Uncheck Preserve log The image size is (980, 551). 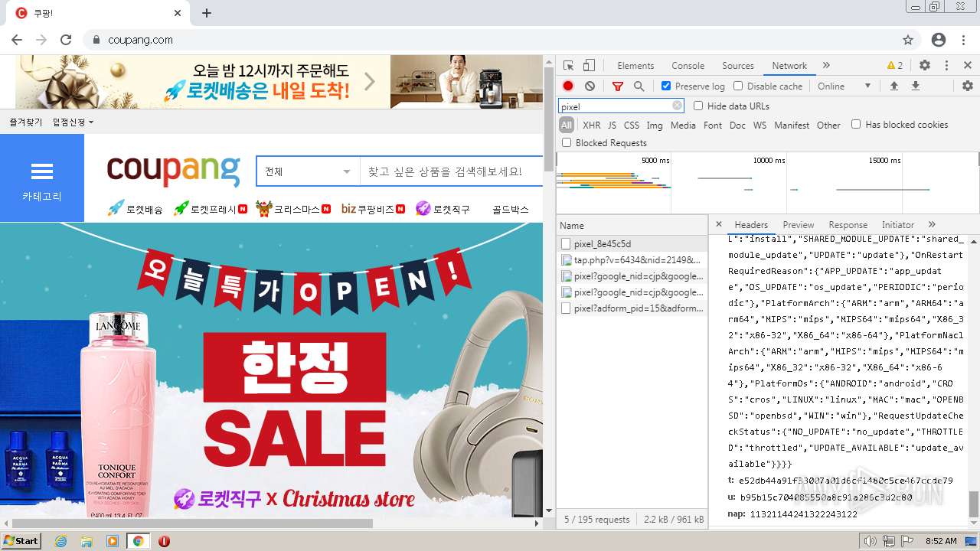[666, 86]
